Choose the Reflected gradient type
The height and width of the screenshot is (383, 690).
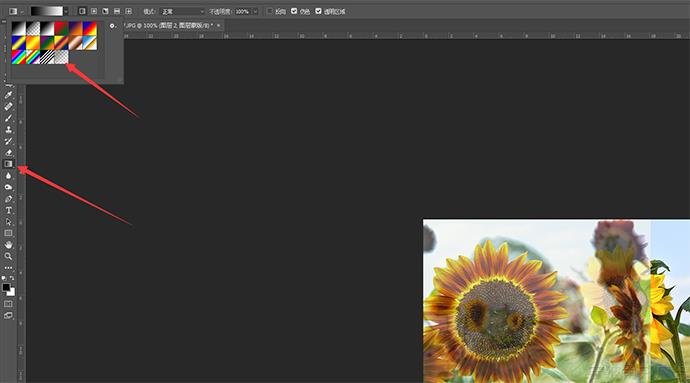point(117,11)
